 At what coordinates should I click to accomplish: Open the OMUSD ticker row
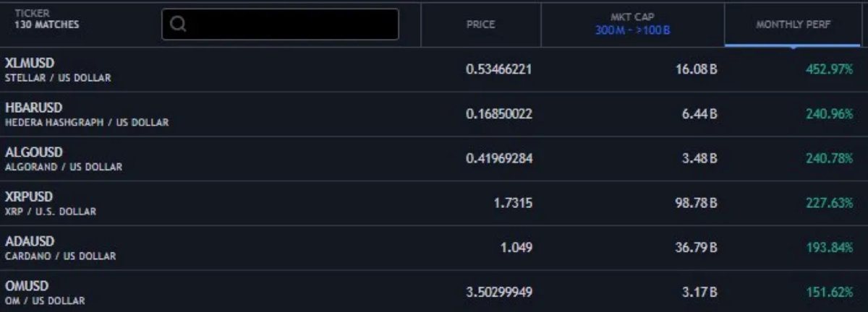(434, 292)
